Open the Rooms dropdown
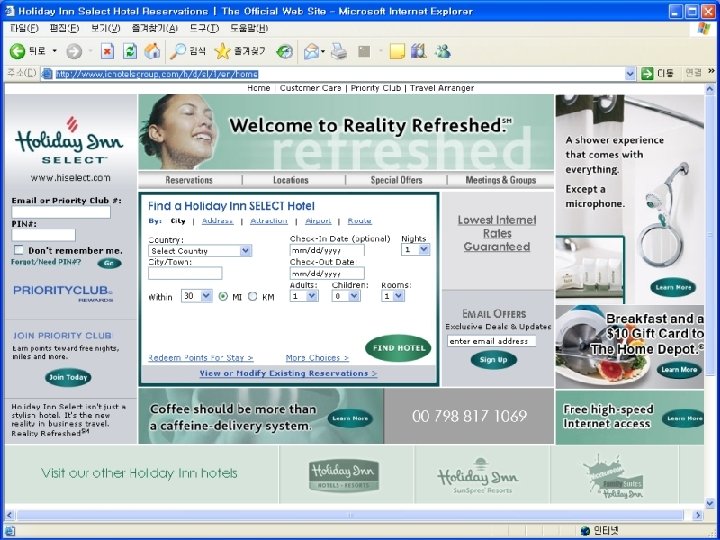Screen dimensions: 720x540 point(393,296)
